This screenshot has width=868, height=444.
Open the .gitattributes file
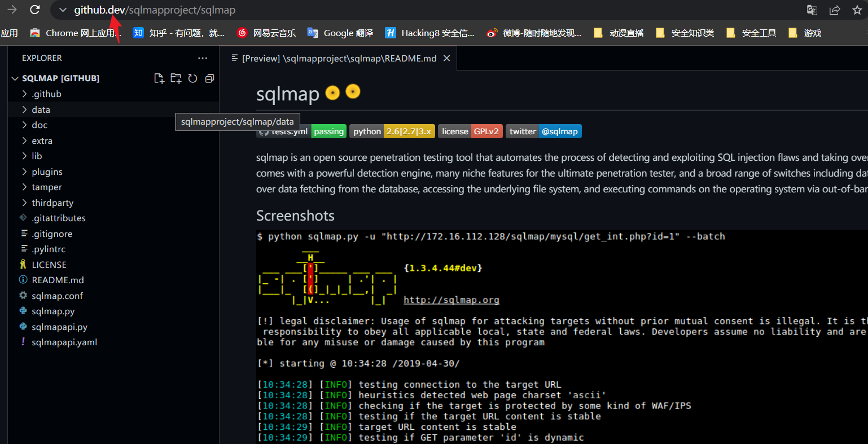[x=113, y=218]
